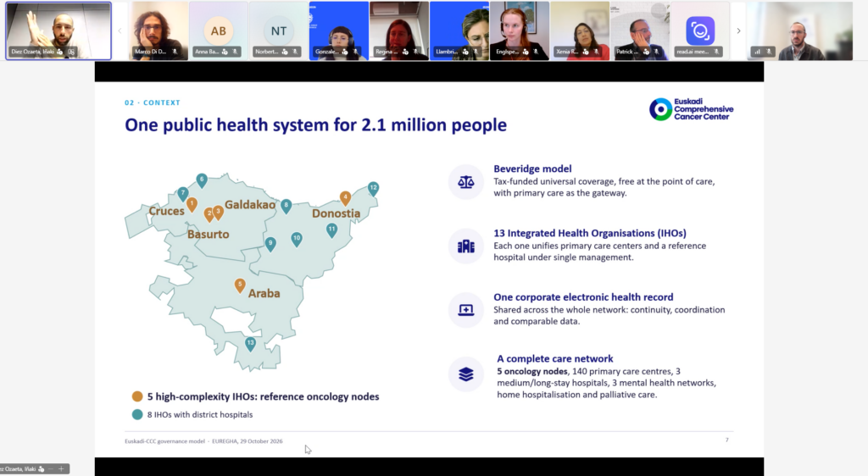Viewport: 868px width, 476px height.
Task: Click Marco Di D... muted microphone icon
Action: [x=175, y=52]
